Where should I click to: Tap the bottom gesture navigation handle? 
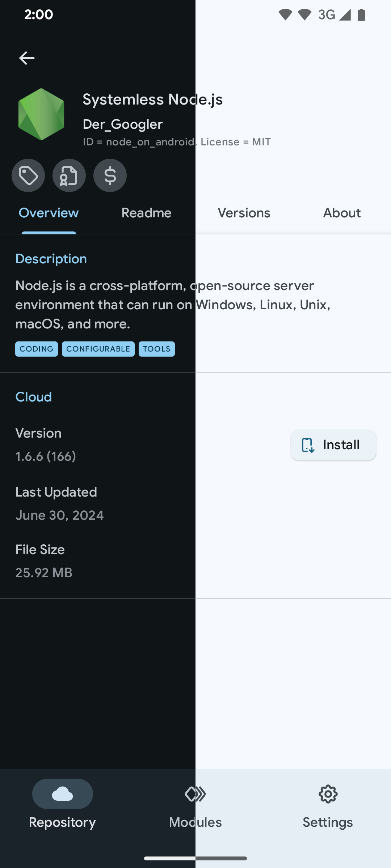point(195,858)
